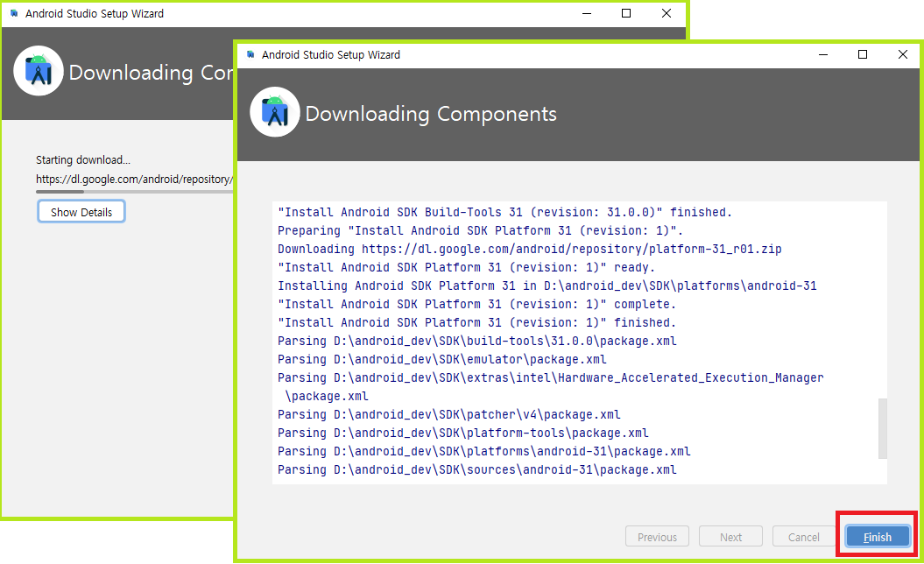This screenshot has height=564, width=924.
Task: Close the front Setup Wizard window
Action: pos(902,54)
